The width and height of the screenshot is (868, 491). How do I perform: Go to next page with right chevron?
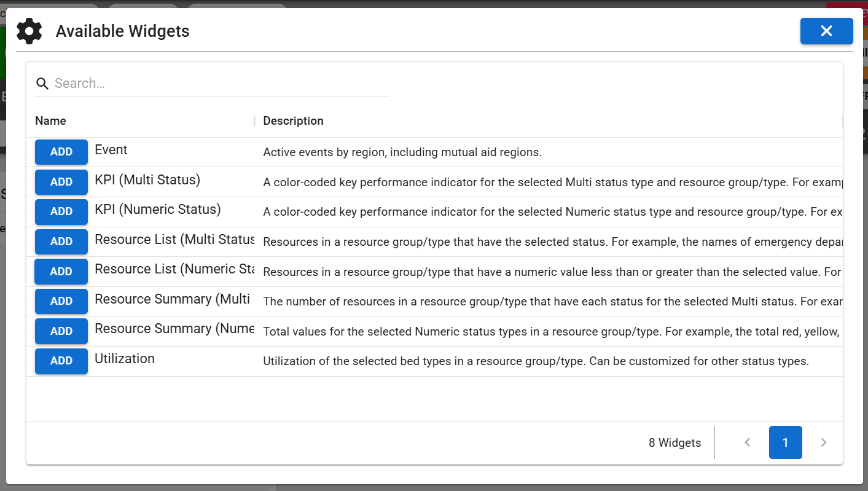click(x=824, y=442)
